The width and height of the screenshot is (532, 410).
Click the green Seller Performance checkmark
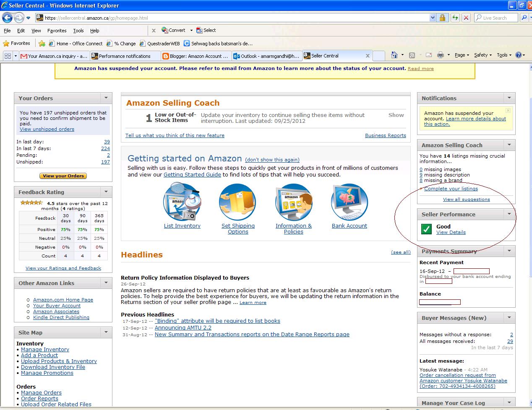click(427, 229)
